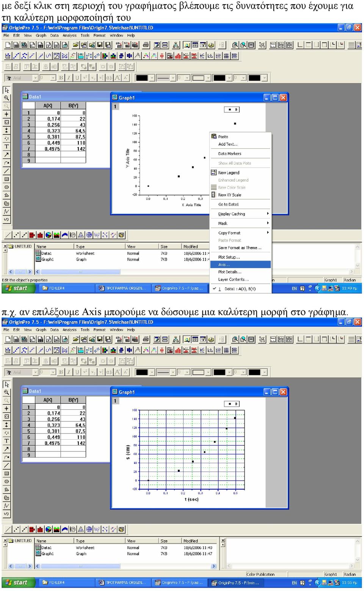Click layer '1' button in gridded Graph1 window
The height and width of the screenshot is (591, 364).
[x=115, y=401]
